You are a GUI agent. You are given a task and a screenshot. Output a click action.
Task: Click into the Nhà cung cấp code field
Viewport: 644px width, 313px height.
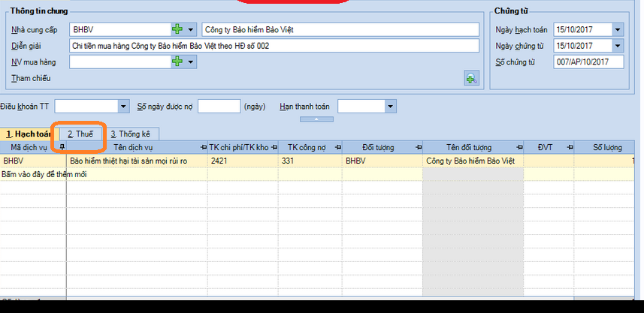(x=121, y=29)
